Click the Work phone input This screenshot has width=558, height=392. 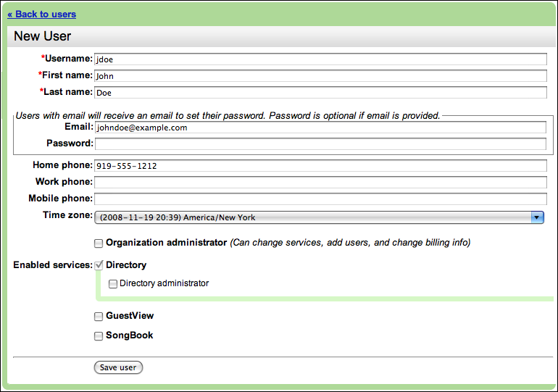coord(320,182)
